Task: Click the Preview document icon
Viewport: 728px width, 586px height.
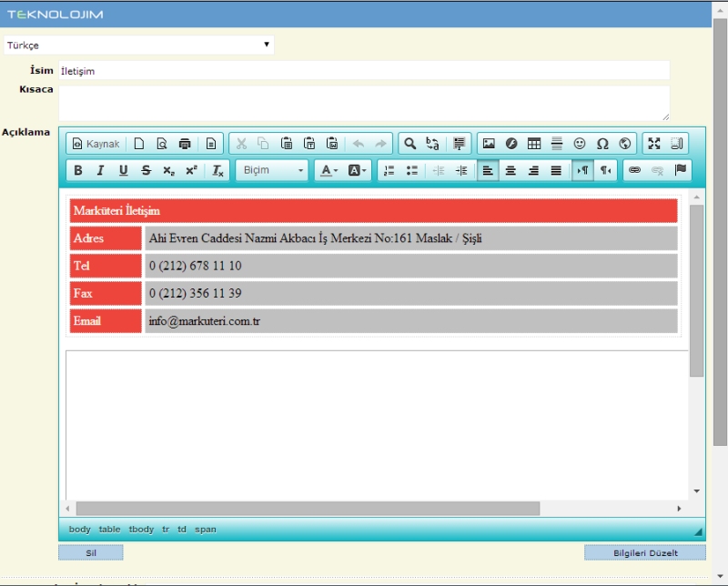Action: tap(162, 144)
